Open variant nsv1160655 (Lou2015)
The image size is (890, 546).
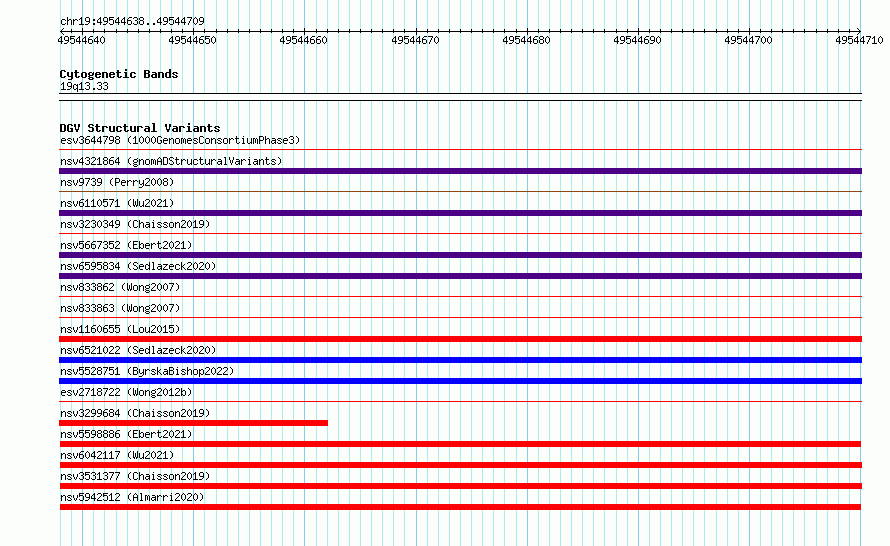(120, 329)
